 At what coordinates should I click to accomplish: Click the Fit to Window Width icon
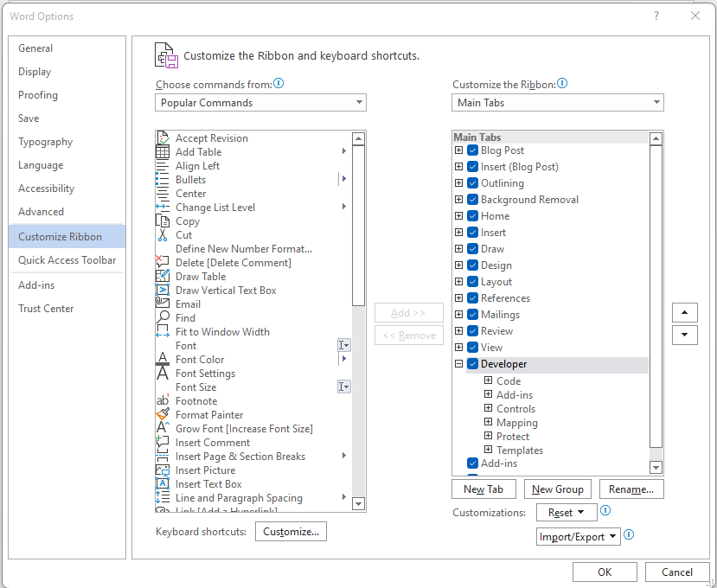163,331
